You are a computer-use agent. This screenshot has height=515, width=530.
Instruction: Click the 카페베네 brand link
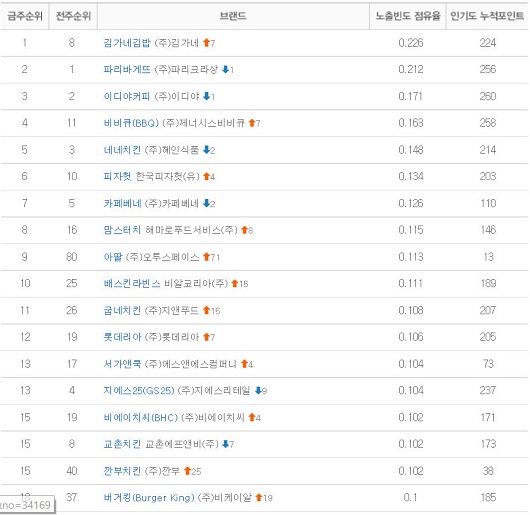122,203
